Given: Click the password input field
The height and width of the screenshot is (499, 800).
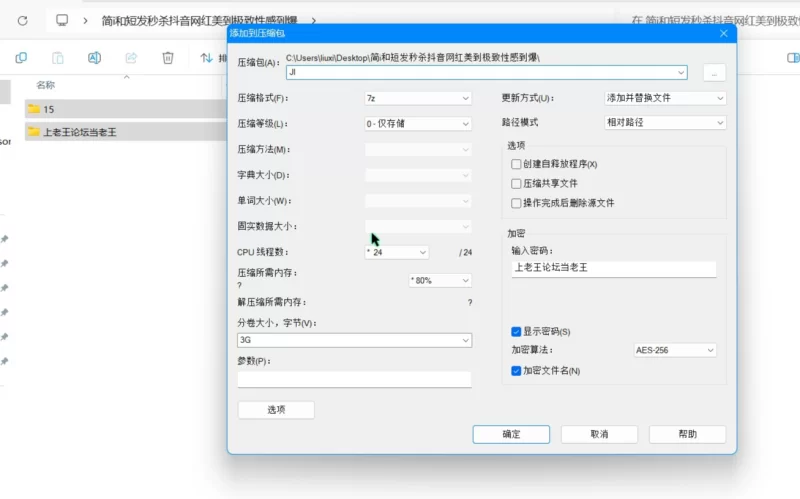Looking at the screenshot, I should pyautogui.click(x=614, y=268).
